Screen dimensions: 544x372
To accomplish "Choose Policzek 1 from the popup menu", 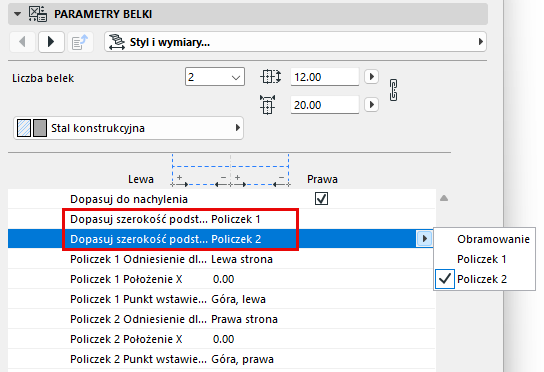I will 482,259.
